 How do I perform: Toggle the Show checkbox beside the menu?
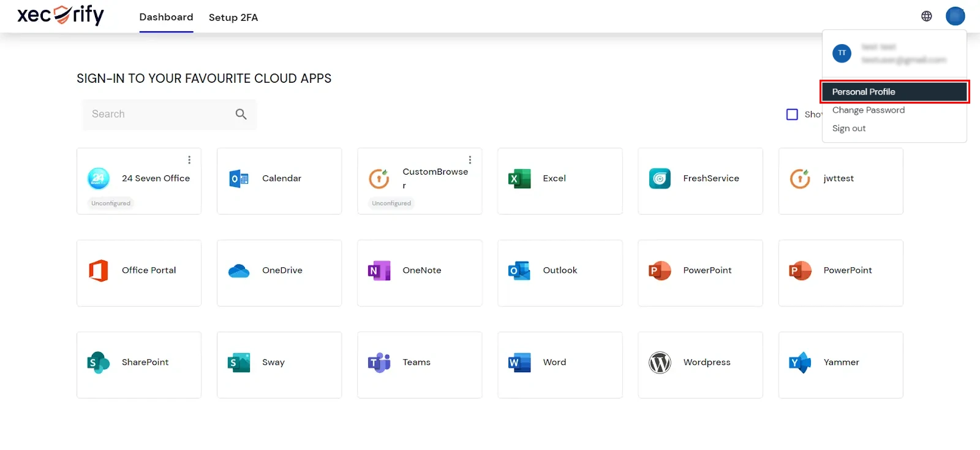[x=792, y=115]
